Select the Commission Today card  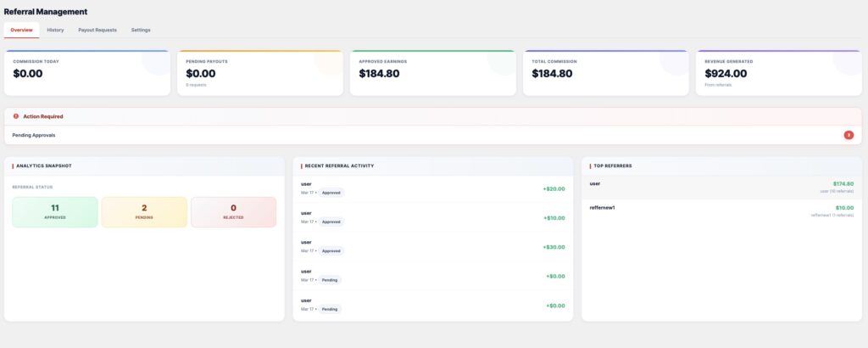point(87,73)
